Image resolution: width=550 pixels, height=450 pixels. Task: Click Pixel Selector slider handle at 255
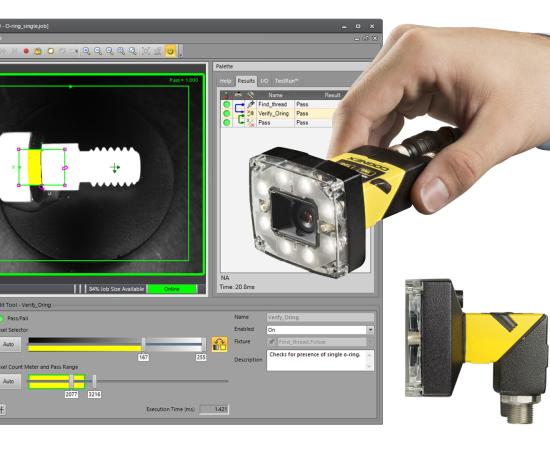point(203,345)
